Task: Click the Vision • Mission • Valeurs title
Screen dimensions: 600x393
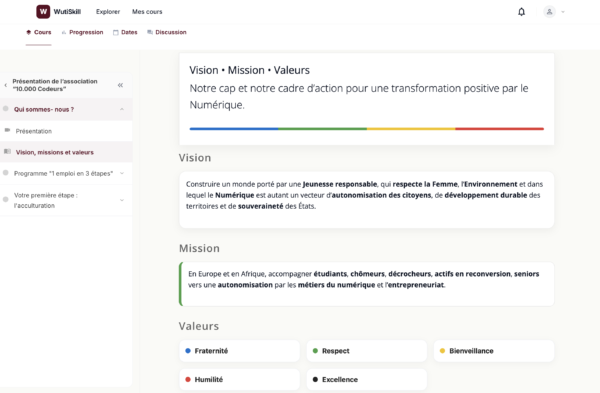Action: click(x=249, y=70)
